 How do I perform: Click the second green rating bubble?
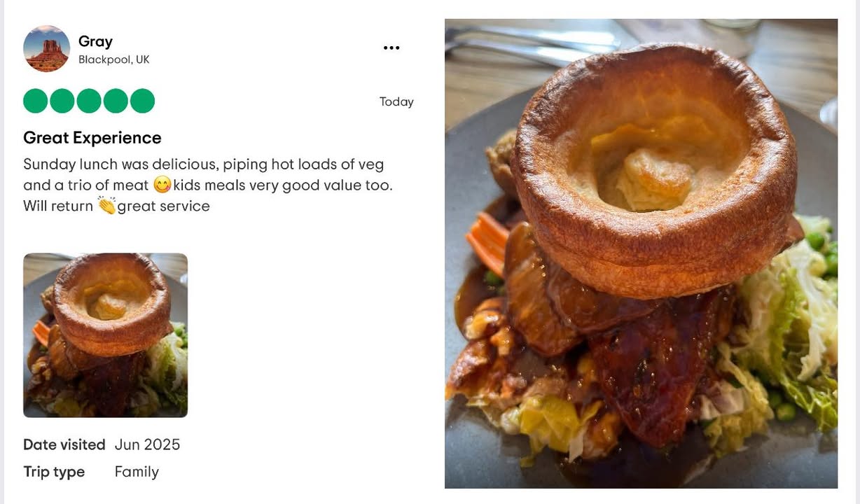[62, 101]
